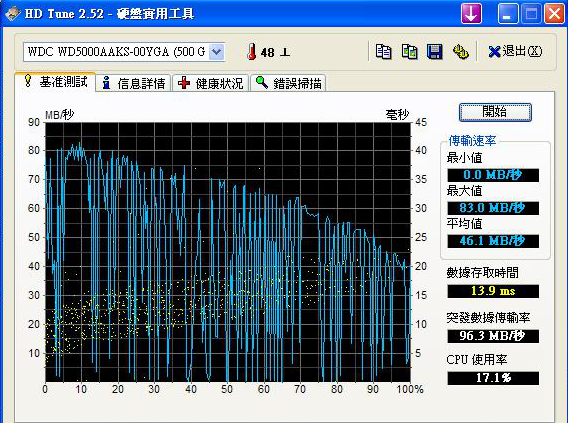Click the HD Tune app icon in title bar
This screenshot has height=423, width=568.
coord(13,13)
